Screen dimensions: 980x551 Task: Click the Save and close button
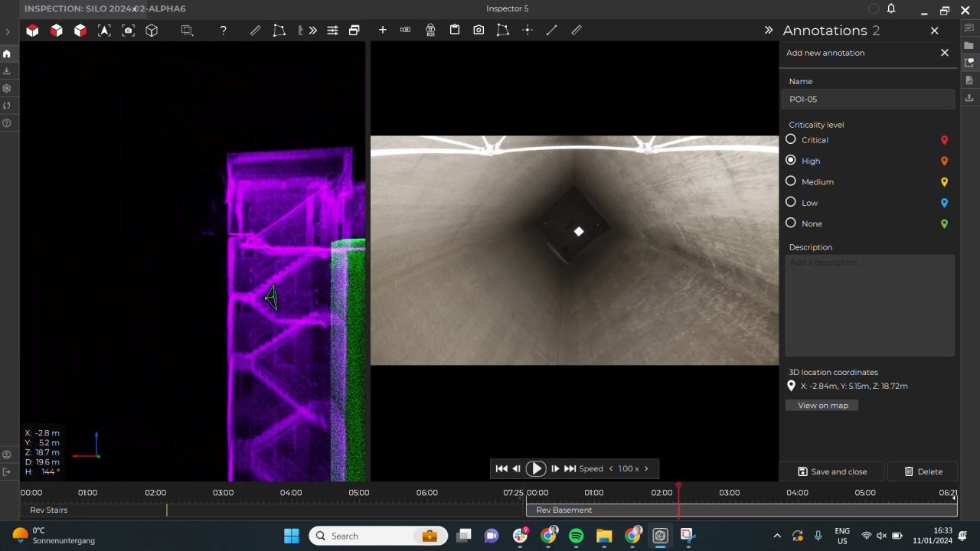pos(831,471)
